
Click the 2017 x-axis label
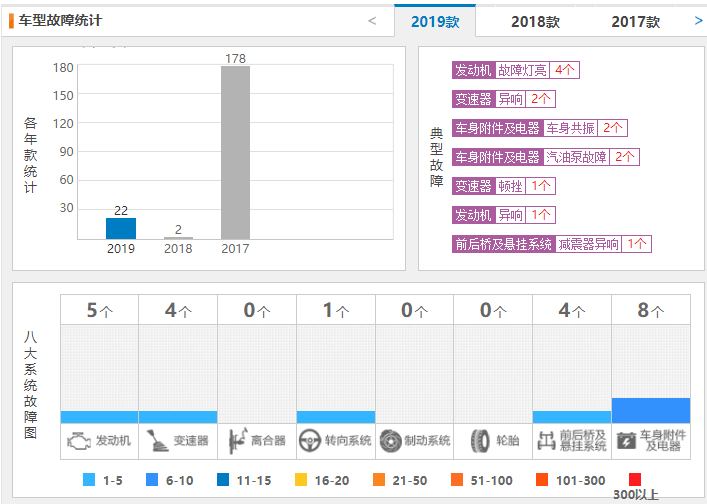[235, 248]
